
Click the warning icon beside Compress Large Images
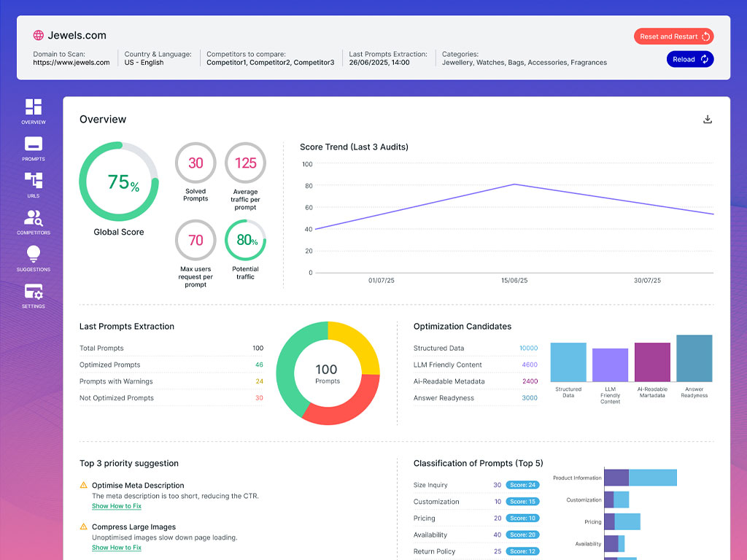(84, 526)
